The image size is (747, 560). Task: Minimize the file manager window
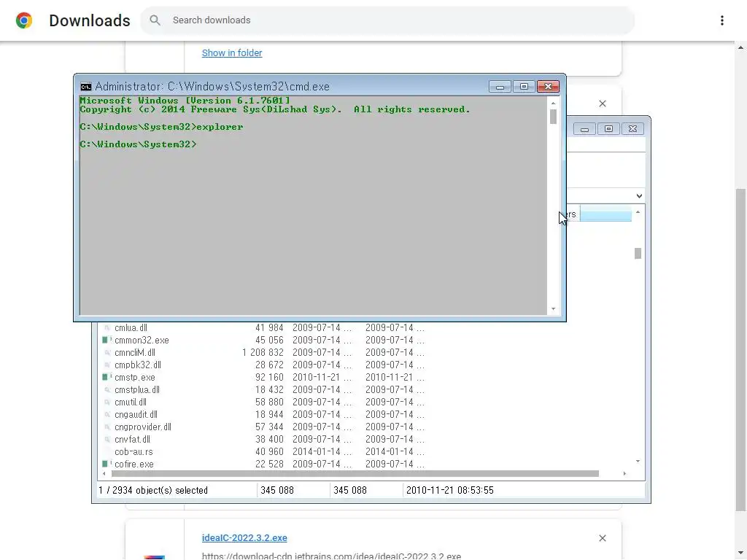584,129
